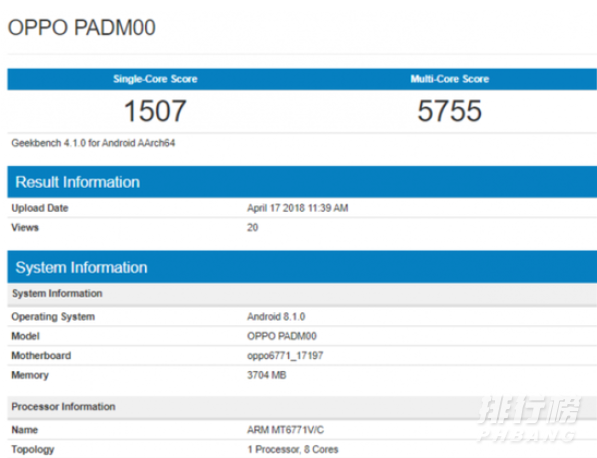The height and width of the screenshot is (458, 597).
Task: Select the Multi-Core Score header
Action: tap(450, 79)
